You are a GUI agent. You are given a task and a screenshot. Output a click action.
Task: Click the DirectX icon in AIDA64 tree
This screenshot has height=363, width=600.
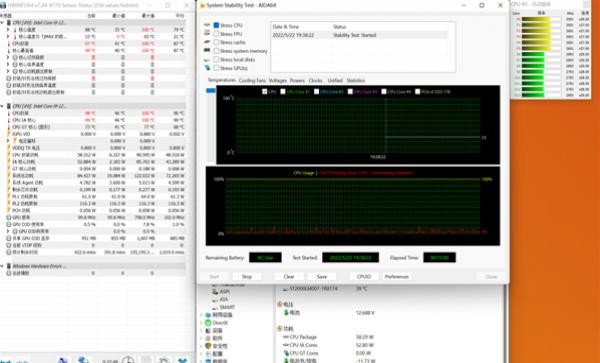[x=208, y=323]
